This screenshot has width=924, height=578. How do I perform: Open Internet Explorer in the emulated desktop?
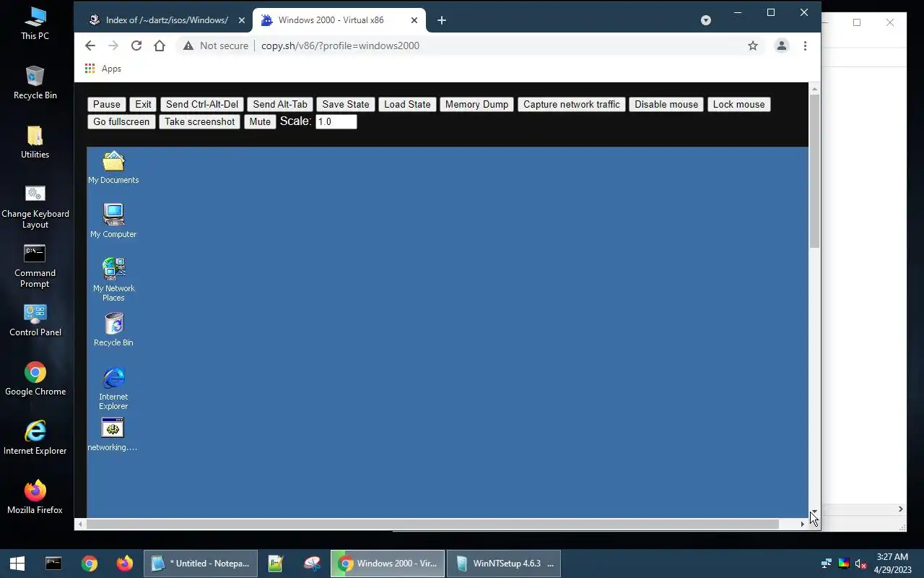tap(113, 388)
